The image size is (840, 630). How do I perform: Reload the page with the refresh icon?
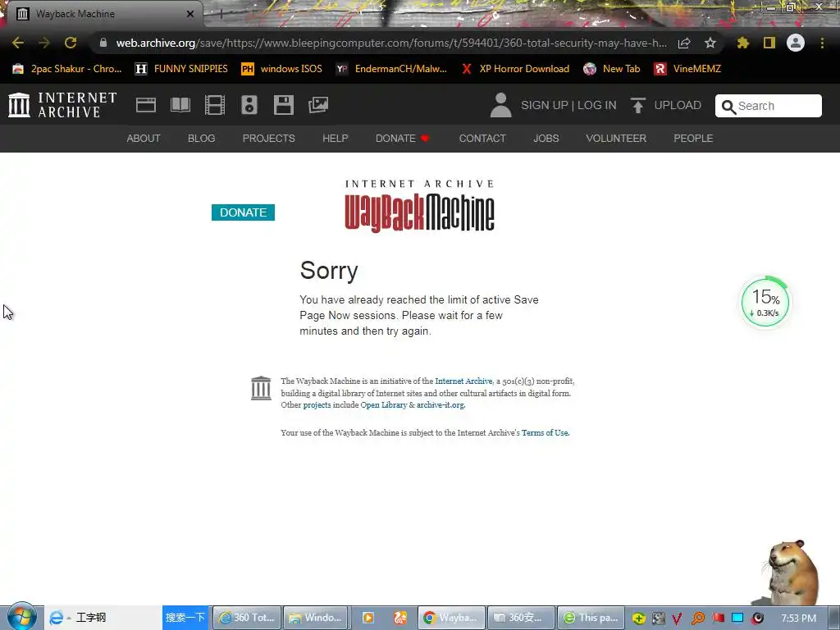point(71,43)
